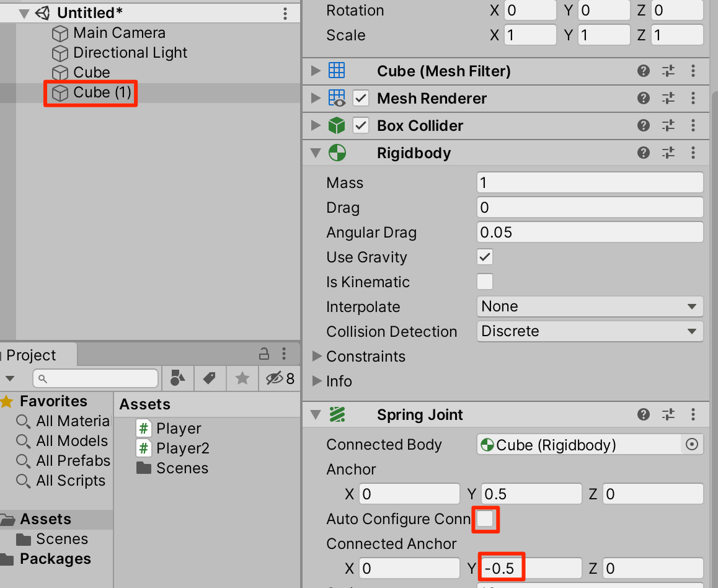Click the favorites star search button

coord(242,378)
